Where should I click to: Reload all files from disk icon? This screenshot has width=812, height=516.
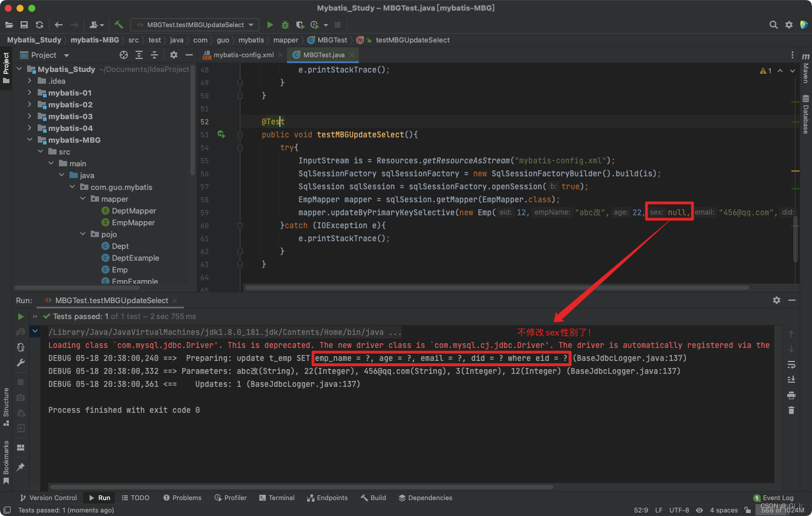point(39,25)
